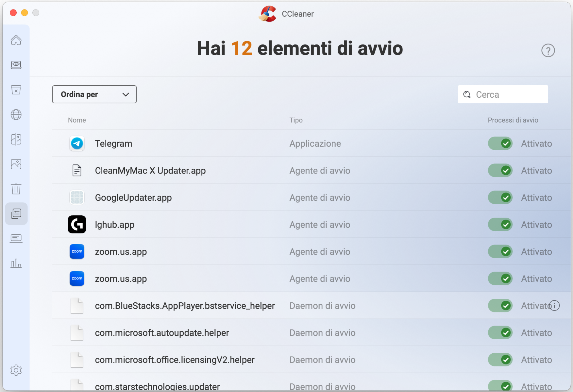This screenshot has width=573, height=392.
Task: Click the info icon on BlueStacks row
Action: (554, 306)
